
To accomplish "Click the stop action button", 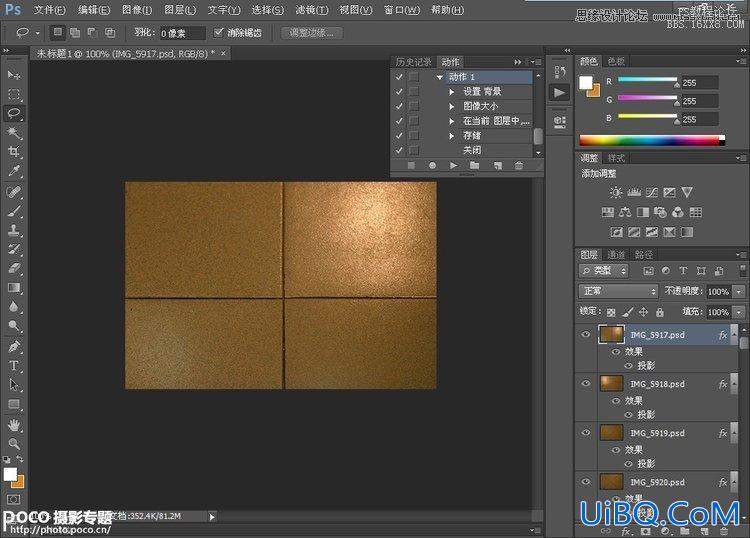I will [411, 165].
